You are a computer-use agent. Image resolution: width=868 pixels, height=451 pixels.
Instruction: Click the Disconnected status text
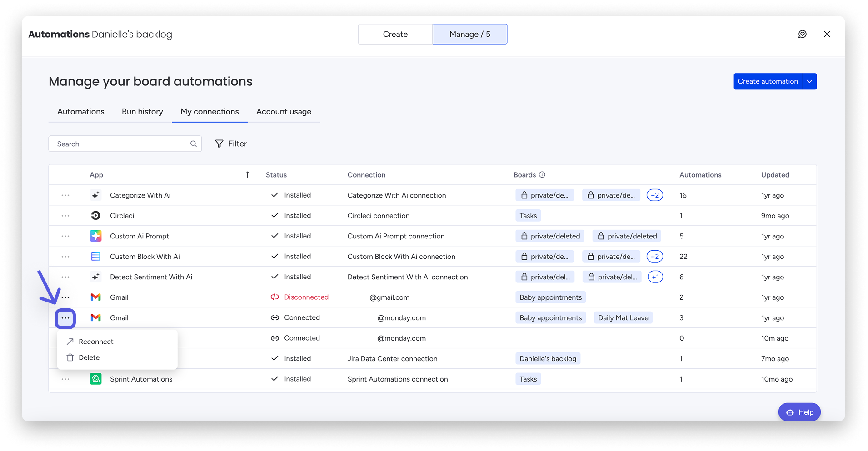(306, 297)
